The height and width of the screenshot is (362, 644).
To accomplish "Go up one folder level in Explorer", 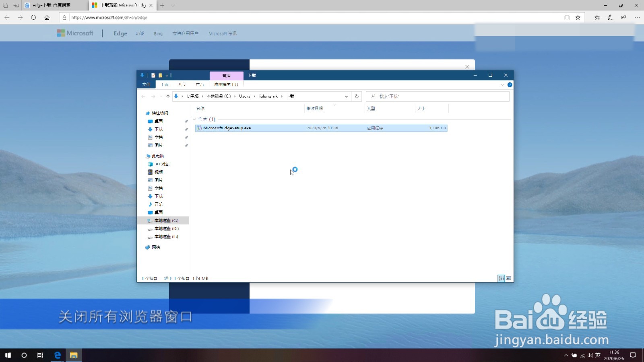I will (x=168, y=97).
